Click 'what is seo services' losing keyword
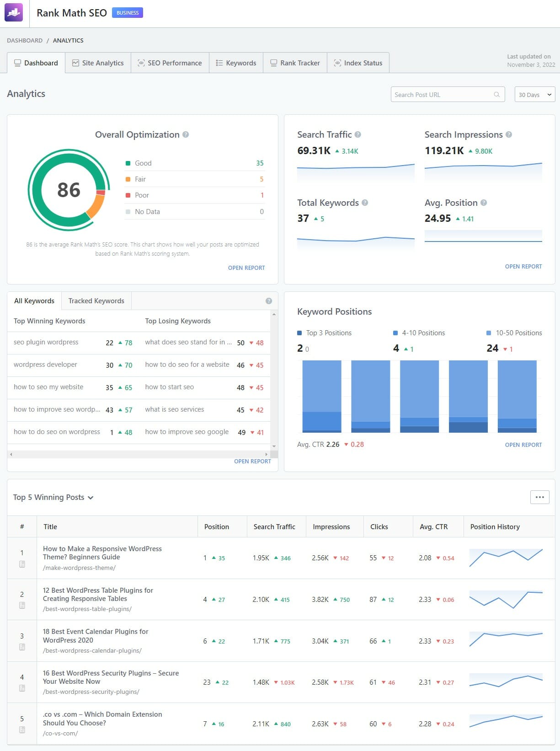This screenshot has width=560, height=751. (174, 409)
